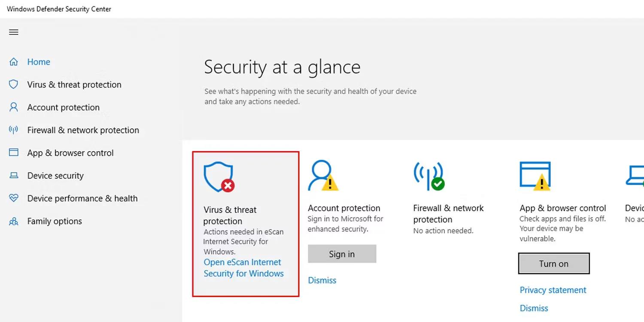Open eScan Internet Security for Windows link

(x=243, y=268)
